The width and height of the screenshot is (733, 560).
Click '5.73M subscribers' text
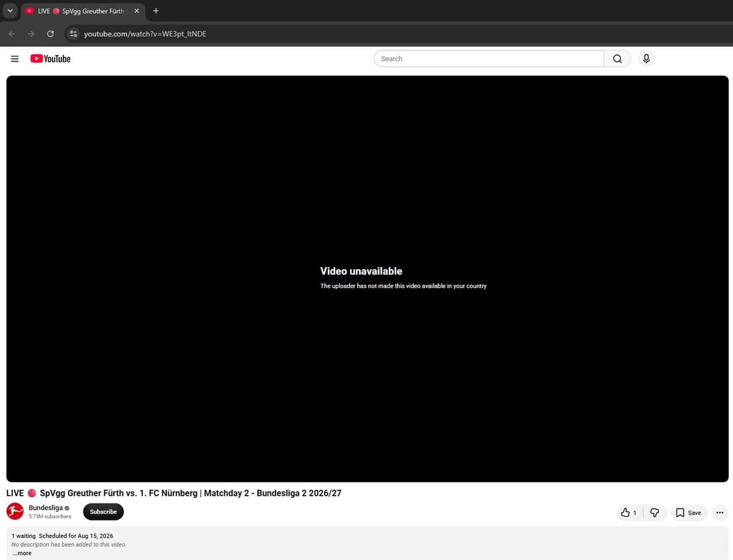point(49,516)
